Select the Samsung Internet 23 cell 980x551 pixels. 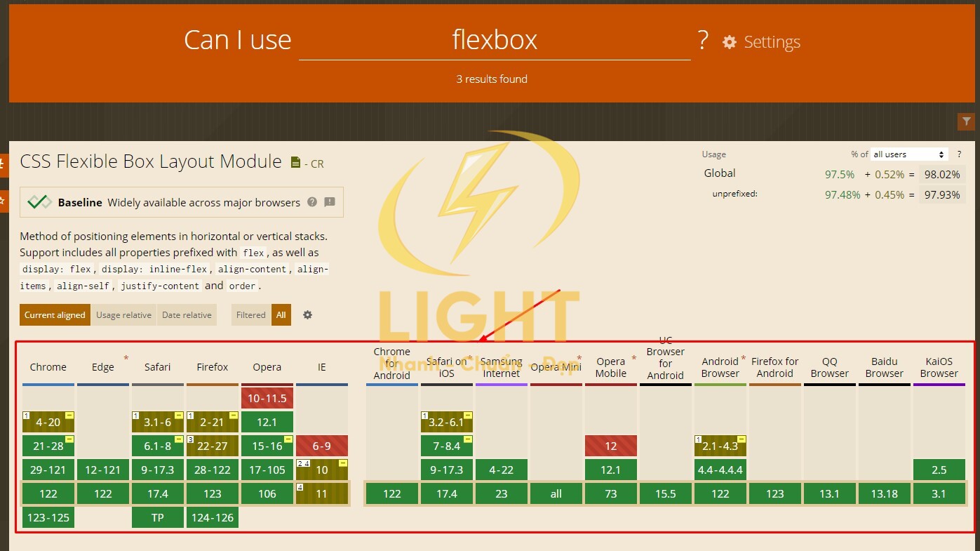(x=502, y=493)
